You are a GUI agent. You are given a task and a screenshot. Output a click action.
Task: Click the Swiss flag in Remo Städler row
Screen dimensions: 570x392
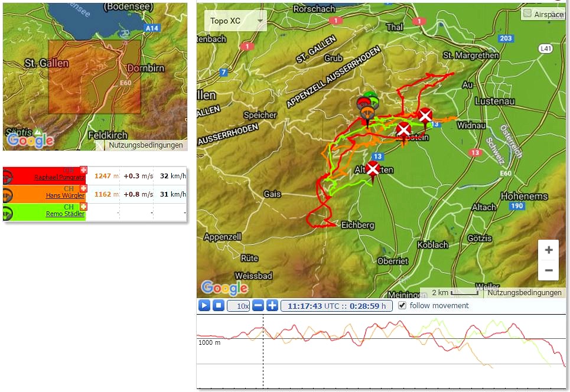point(84,207)
